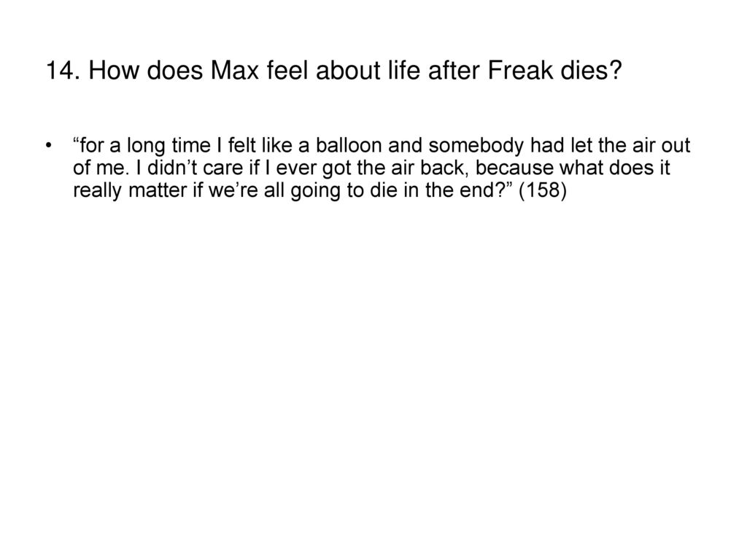Click the number 14 in the title
The image size is (747, 560).
[60, 71]
